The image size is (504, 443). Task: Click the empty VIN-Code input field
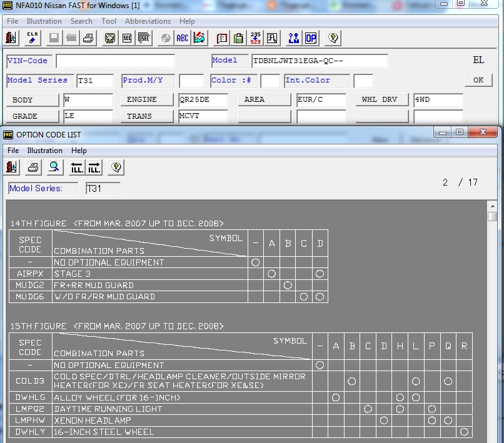[116, 61]
